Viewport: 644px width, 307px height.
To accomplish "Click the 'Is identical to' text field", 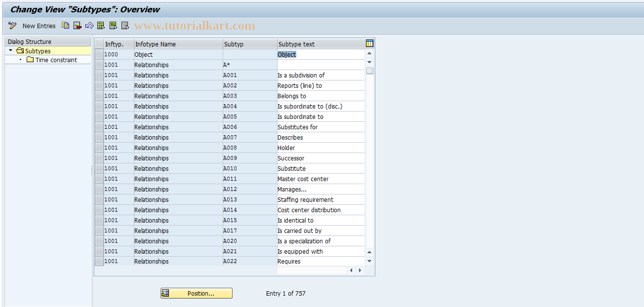I will click(321, 220).
